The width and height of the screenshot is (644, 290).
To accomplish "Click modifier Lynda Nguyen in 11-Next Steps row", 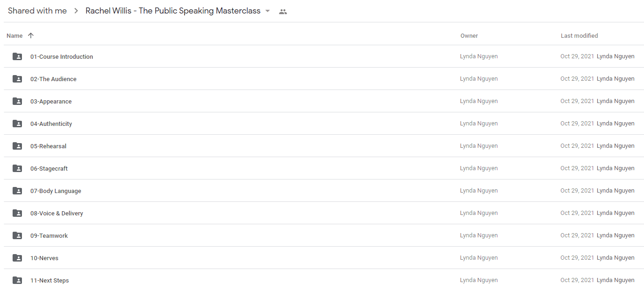I will point(616,280).
